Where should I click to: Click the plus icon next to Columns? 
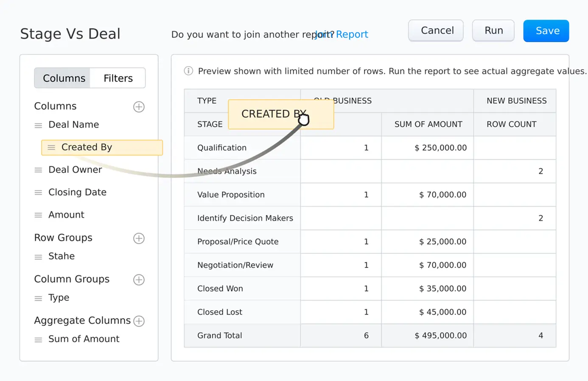coord(139,107)
